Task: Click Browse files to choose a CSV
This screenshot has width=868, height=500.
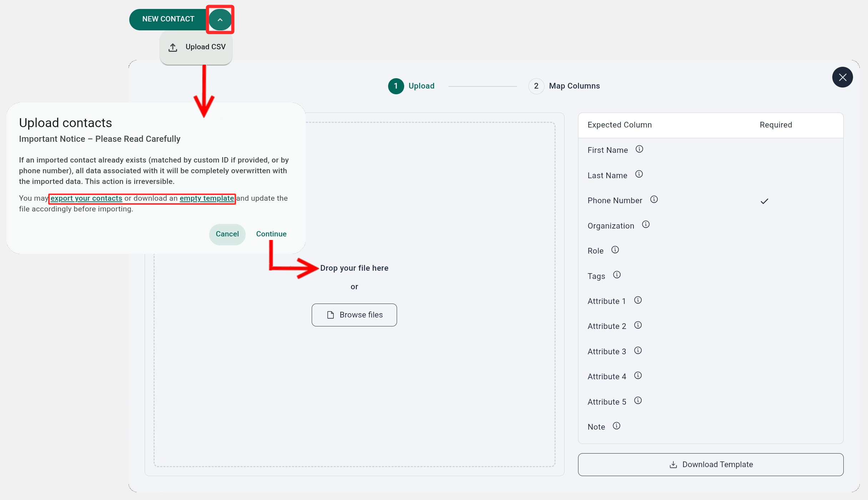Action: point(354,315)
